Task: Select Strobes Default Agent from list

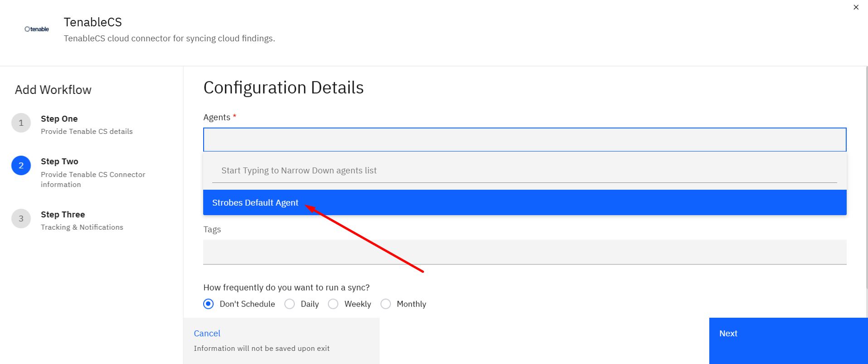Action: [525, 202]
